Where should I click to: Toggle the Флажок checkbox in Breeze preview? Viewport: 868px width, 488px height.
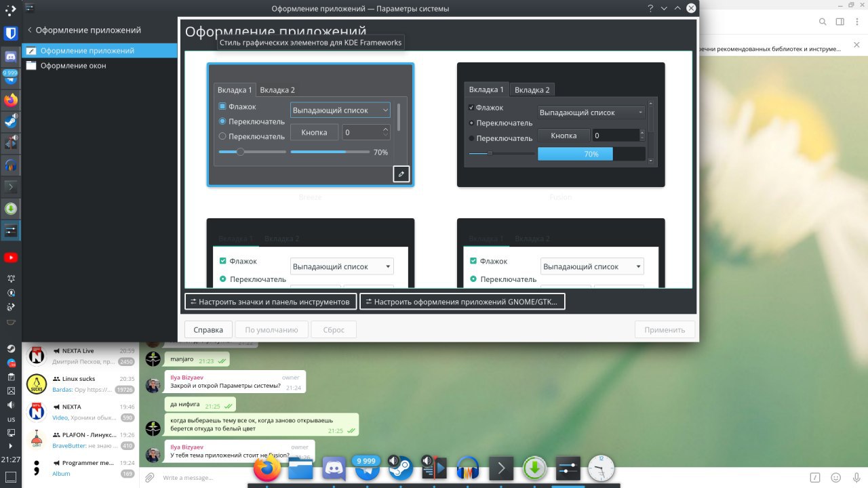(x=222, y=106)
